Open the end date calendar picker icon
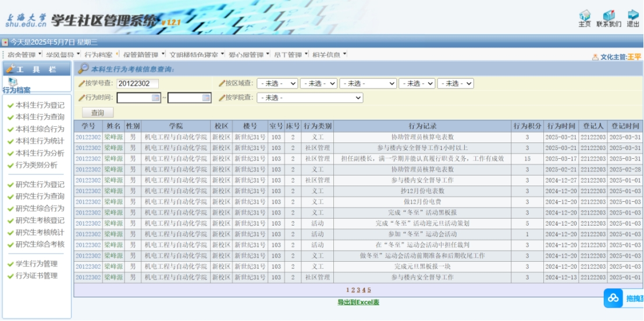644x321 pixels. point(206,98)
